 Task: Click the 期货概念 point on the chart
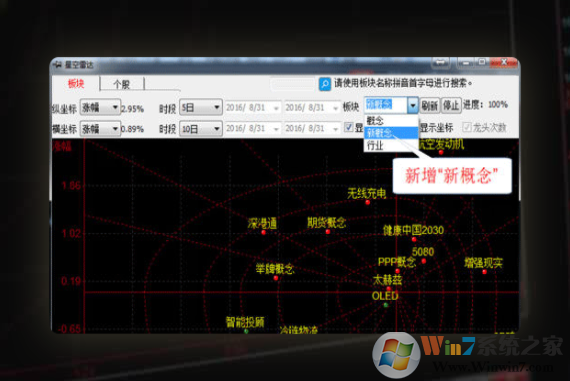pyautogui.click(x=328, y=231)
